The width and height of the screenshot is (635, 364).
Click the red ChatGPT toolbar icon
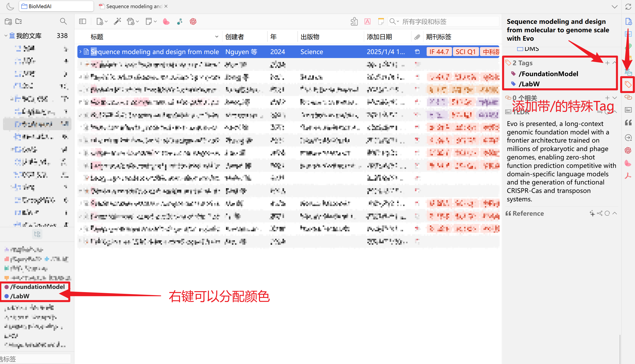[193, 22]
